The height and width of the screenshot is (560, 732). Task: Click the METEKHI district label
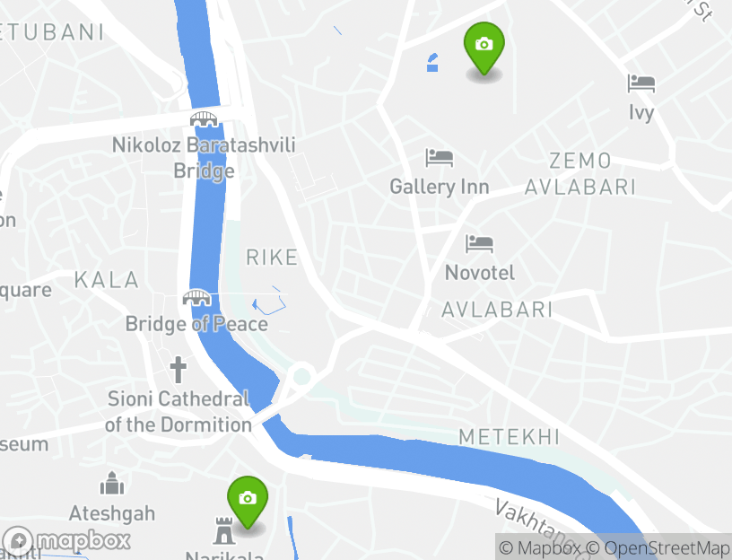coord(510,437)
